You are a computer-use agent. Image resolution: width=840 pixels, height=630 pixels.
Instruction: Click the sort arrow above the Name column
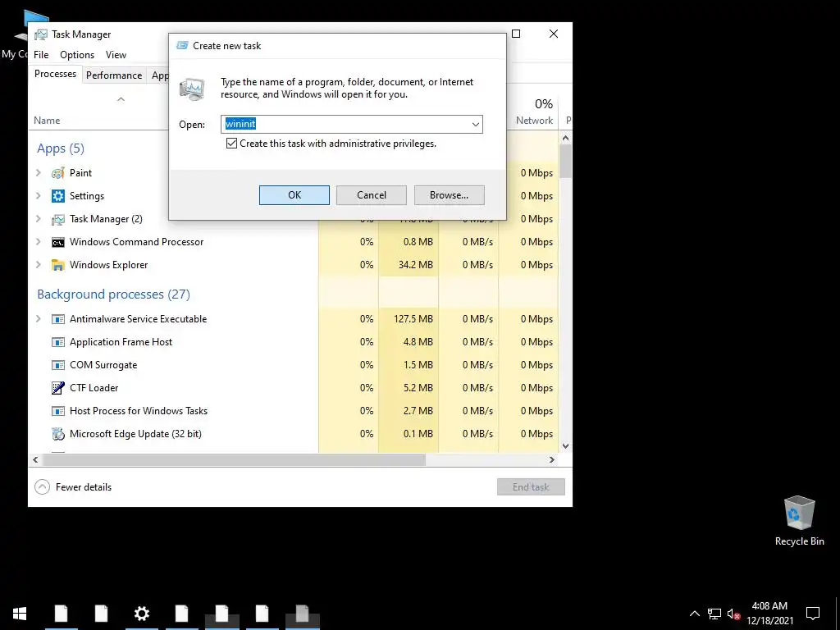tap(121, 99)
